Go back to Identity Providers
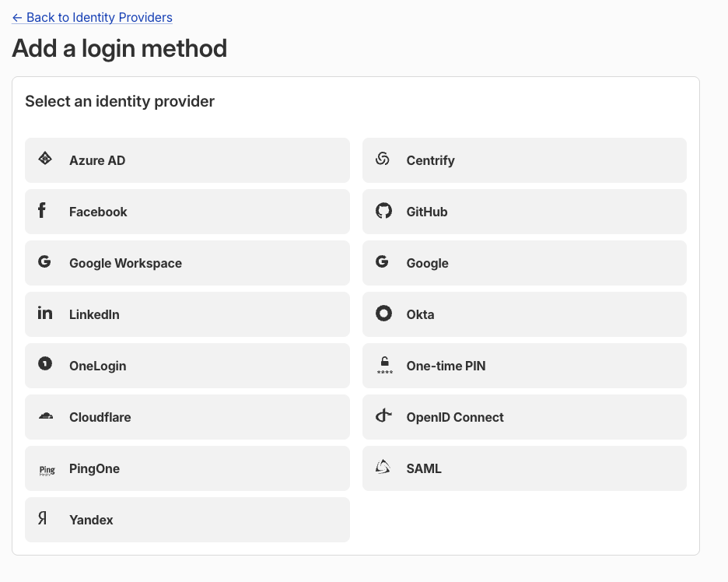Image resolution: width=728 pixels, height=582 pixels. click(92, 17)
